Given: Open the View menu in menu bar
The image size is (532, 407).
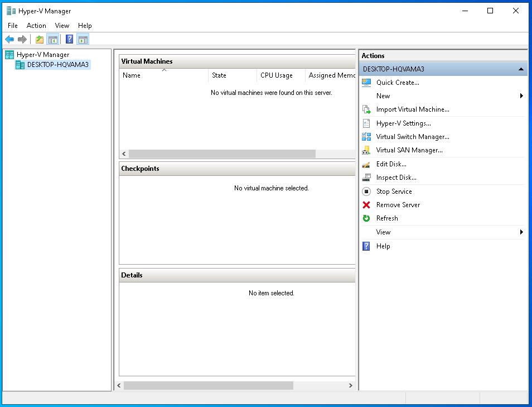Looking at the screenshot, I should (62, 26).
